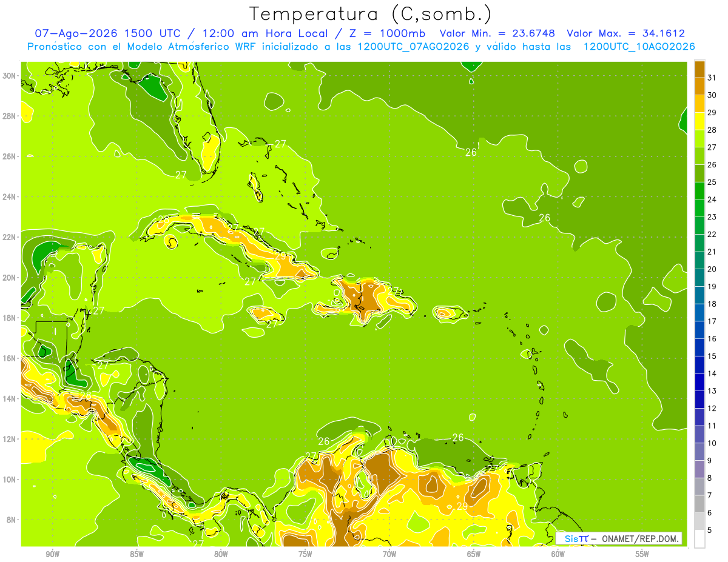728x562 pixels.
Task: Click the '30N' latitude axis label
Action: coord(9,76)
